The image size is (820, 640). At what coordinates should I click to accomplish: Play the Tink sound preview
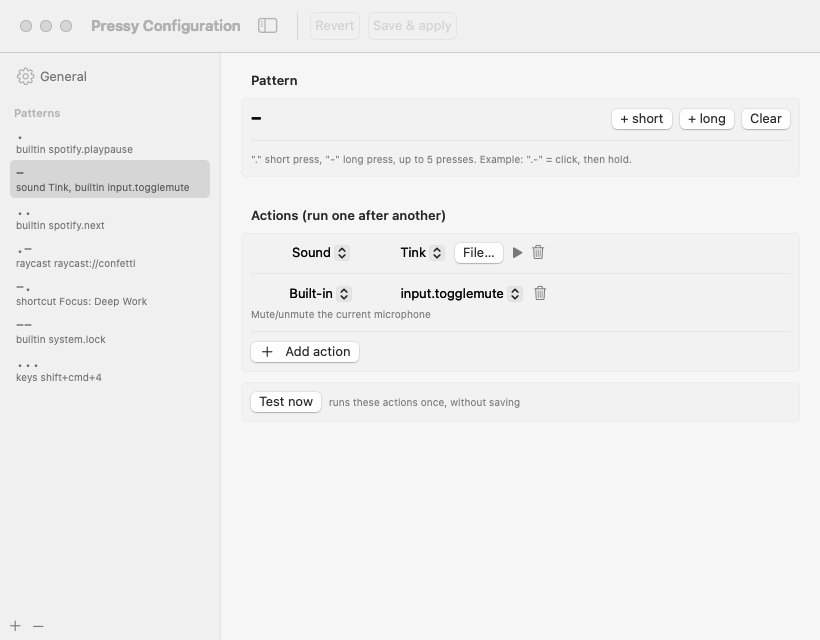tap(517, 253)
